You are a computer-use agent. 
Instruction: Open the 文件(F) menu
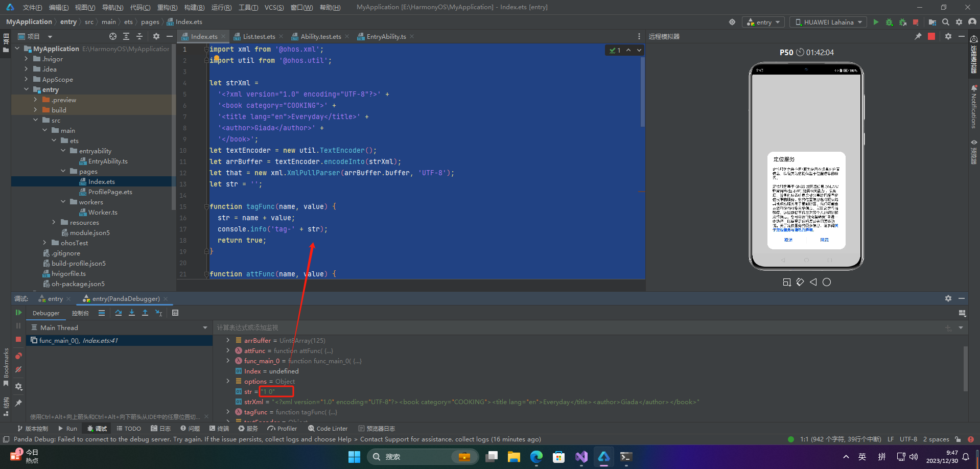click(x=32, y=7)
